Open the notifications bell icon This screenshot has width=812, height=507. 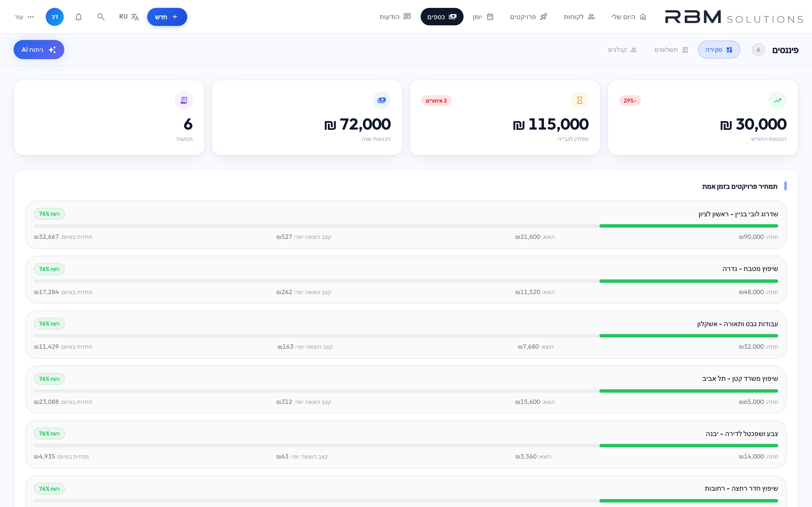[x=78, y=17]
